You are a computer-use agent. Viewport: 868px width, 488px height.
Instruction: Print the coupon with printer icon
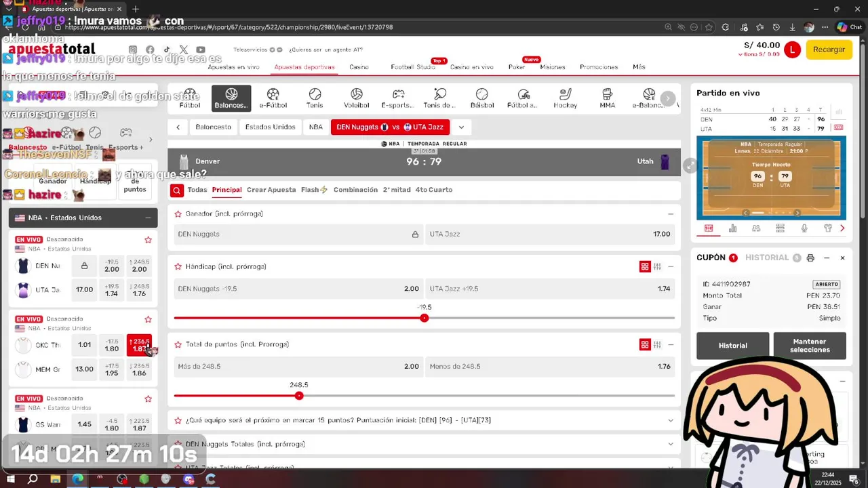[x=810, y=258]
